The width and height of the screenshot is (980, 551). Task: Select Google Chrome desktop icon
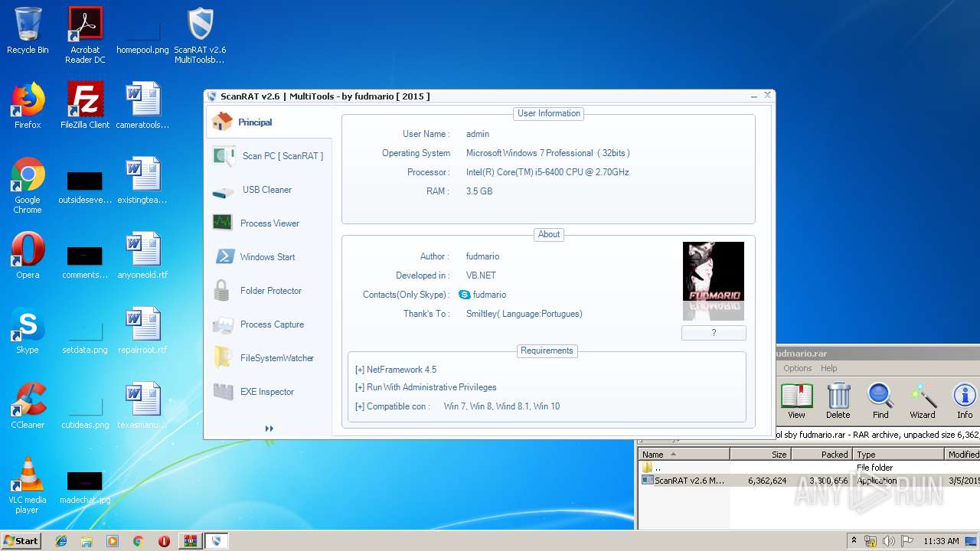pyautogui.click(x=28, y=185)
